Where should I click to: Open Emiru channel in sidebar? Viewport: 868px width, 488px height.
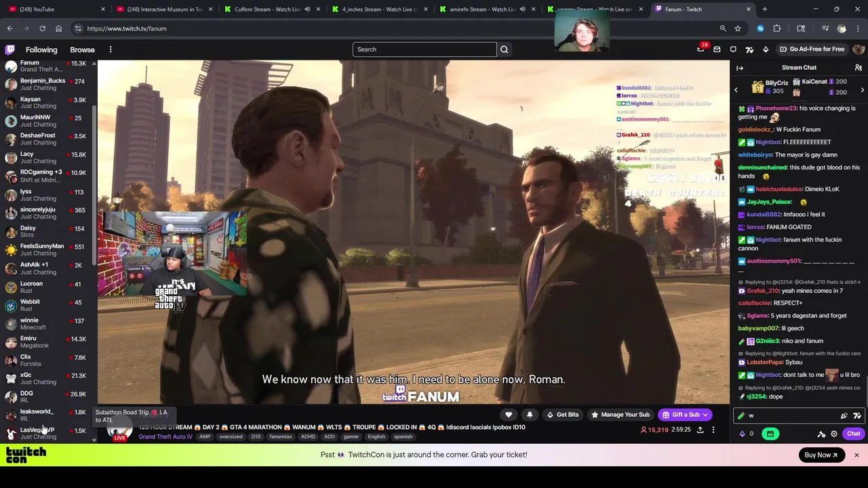point(46,342)
